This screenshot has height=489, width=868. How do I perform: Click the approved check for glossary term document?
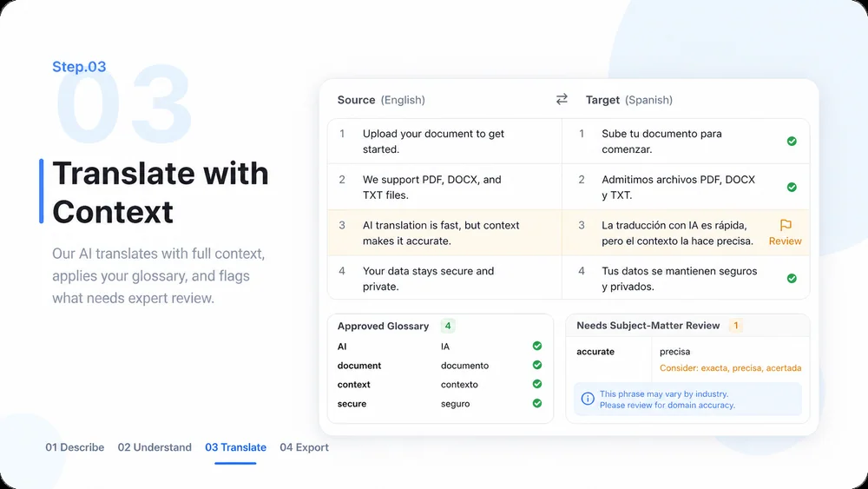(x=537, y=365)
